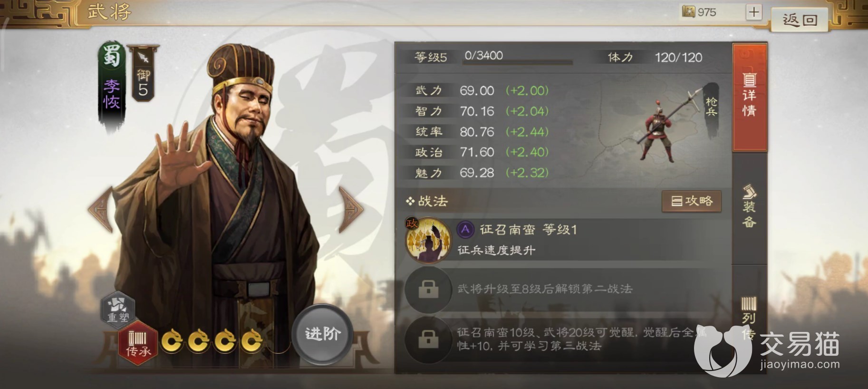This screenshot has height=389, width=868.
Task: Click the level 5 experience progress bar
Action: point(518,62)
